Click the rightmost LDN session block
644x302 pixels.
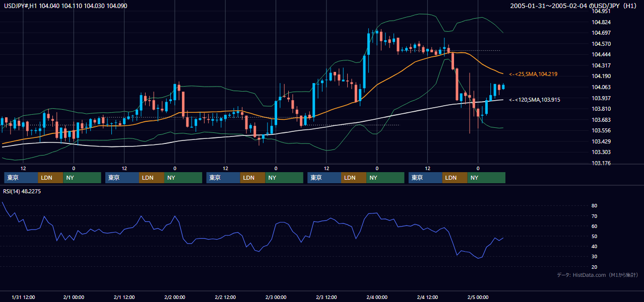coord(456,178)
